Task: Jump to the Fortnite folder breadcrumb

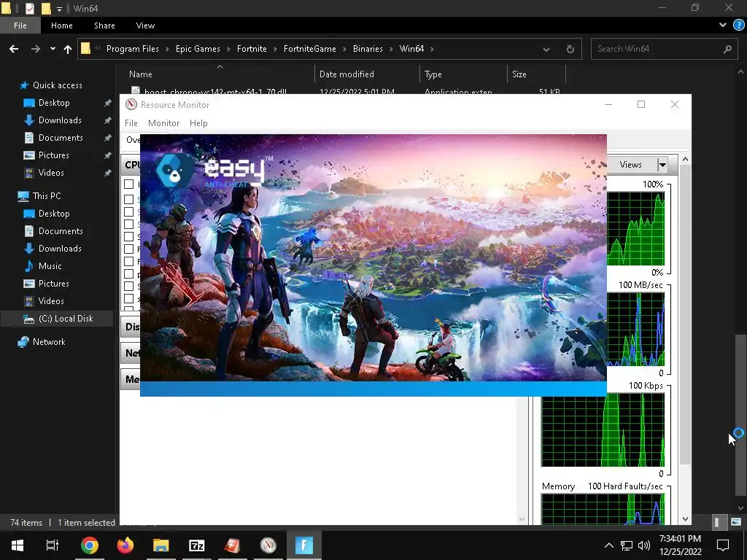Action: (x=252, y=49)
